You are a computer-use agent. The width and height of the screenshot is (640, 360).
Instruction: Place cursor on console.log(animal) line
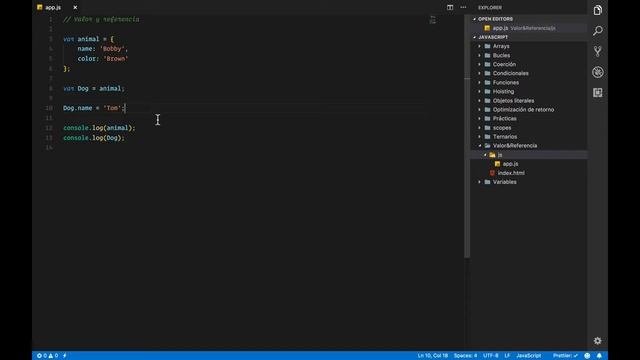[99, 128]
